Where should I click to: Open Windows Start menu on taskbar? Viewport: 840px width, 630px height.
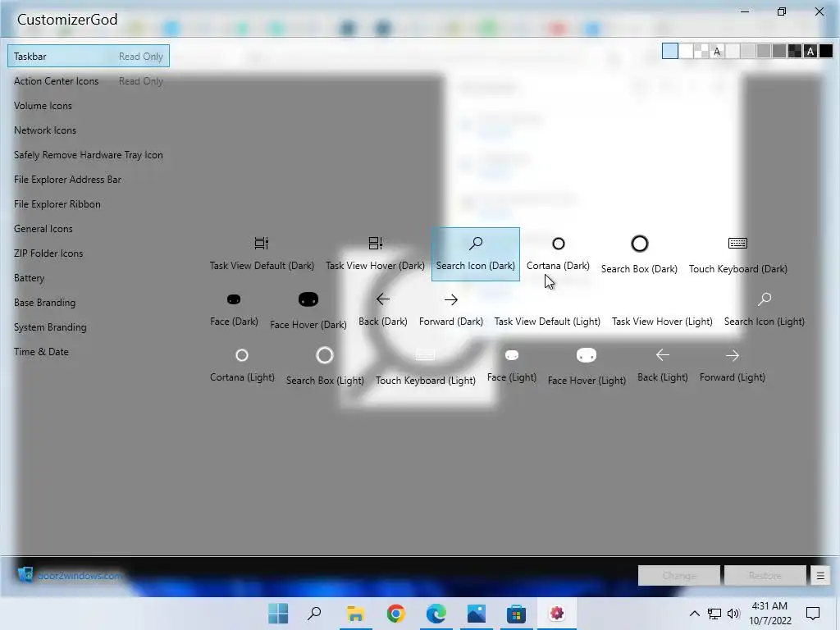pos(277,614)
